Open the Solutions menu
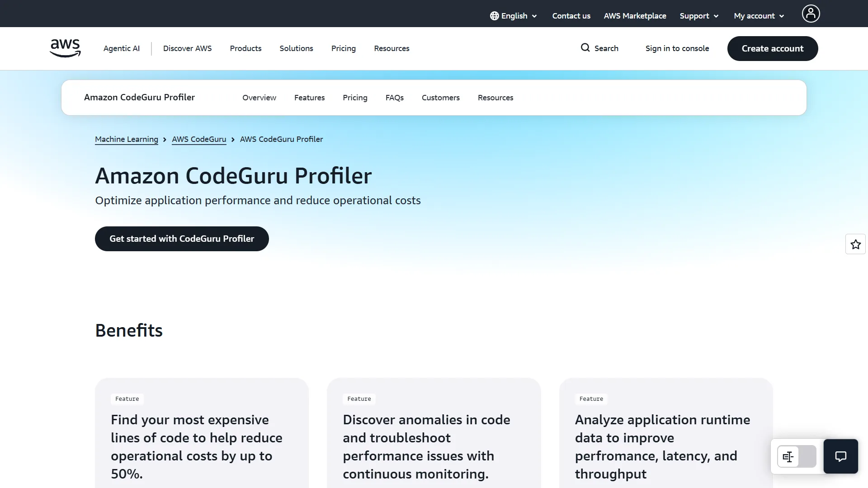 click(x=296, y=48)
